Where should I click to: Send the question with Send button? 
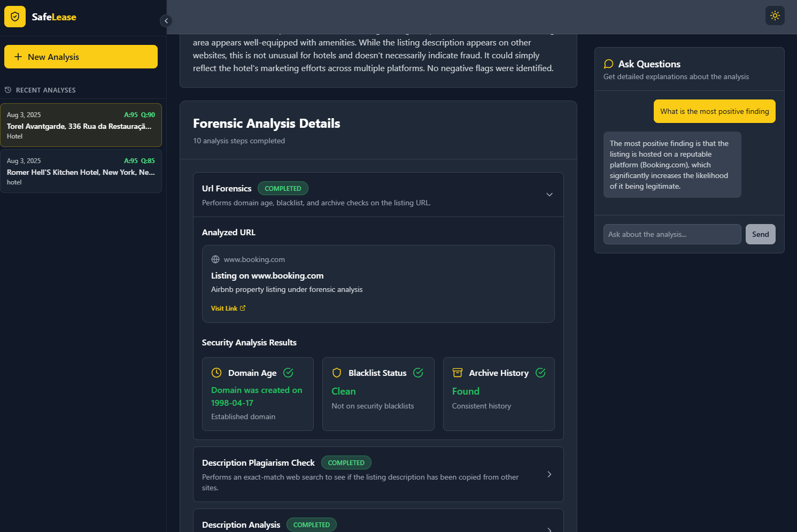tap(761, 234)
